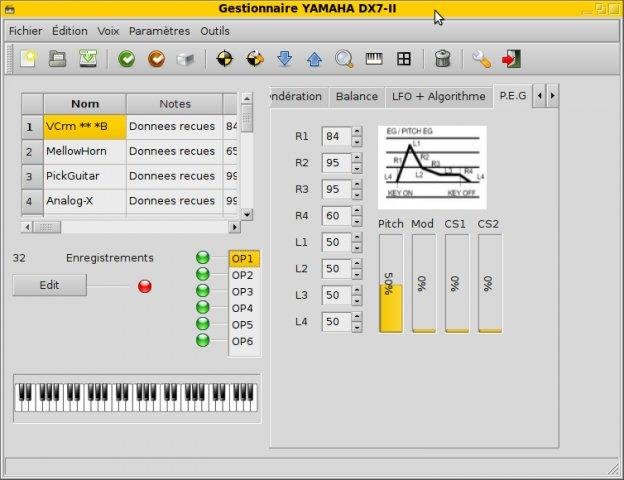Increase the R1 value with up arrow
This screenshot has height=480, width=624.
pos(357,131)
